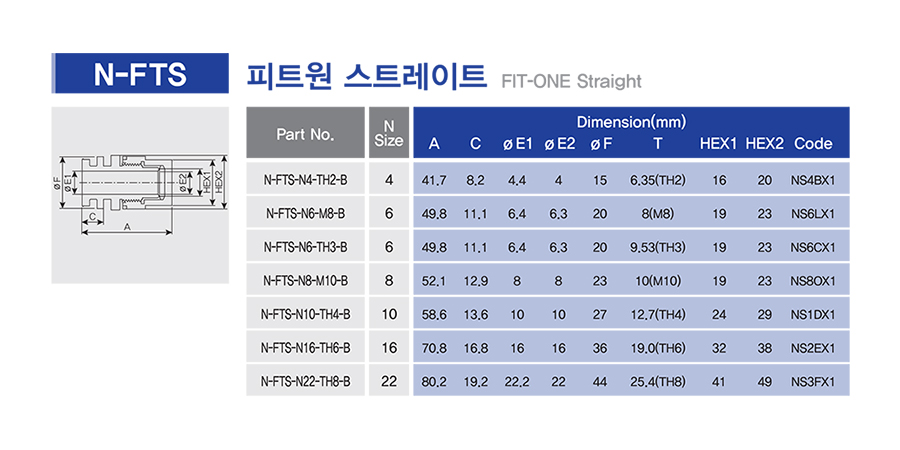The image size is (900, 450).
Task: Click the N-FTS blue title banner
Action: (140, 73)
